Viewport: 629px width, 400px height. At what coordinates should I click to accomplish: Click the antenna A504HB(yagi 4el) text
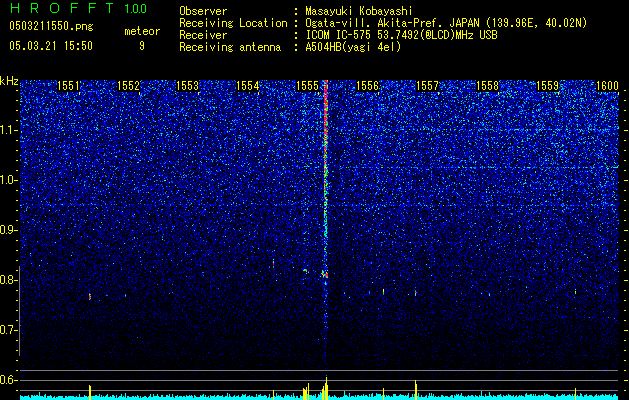coord(353,47)
